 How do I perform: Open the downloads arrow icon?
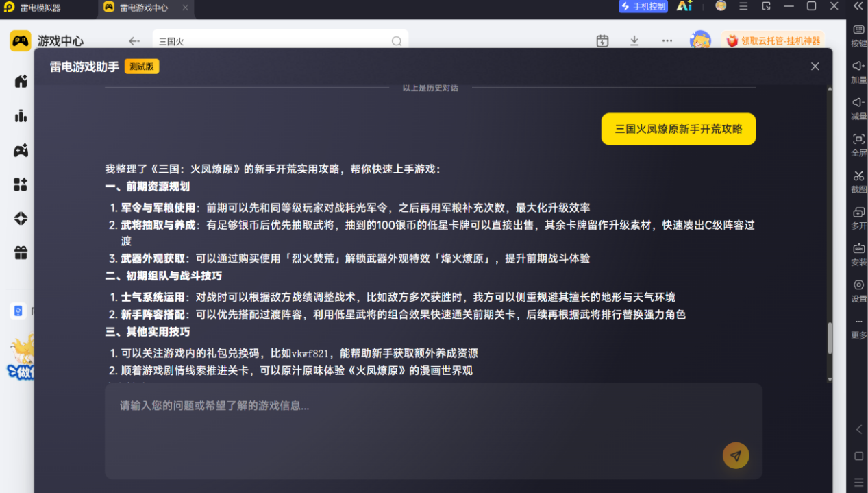click(634, 40)
